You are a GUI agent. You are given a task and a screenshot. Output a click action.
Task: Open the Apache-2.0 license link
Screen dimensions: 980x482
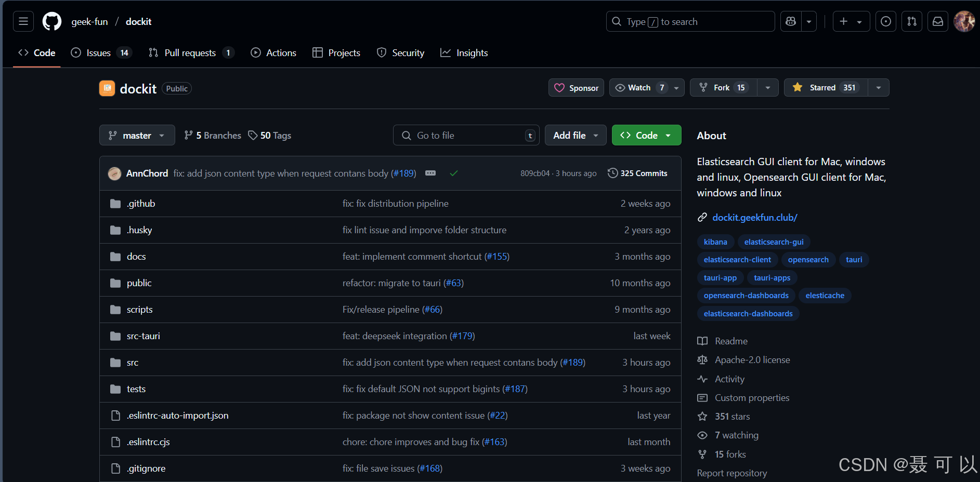point(752,360)
